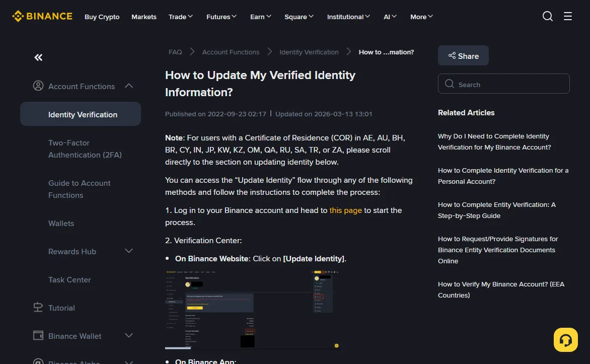Expand the Futures dropdown menu
The width and height of the screenshot is (590, 364).
pyautogui.click(x=222, y=17)
